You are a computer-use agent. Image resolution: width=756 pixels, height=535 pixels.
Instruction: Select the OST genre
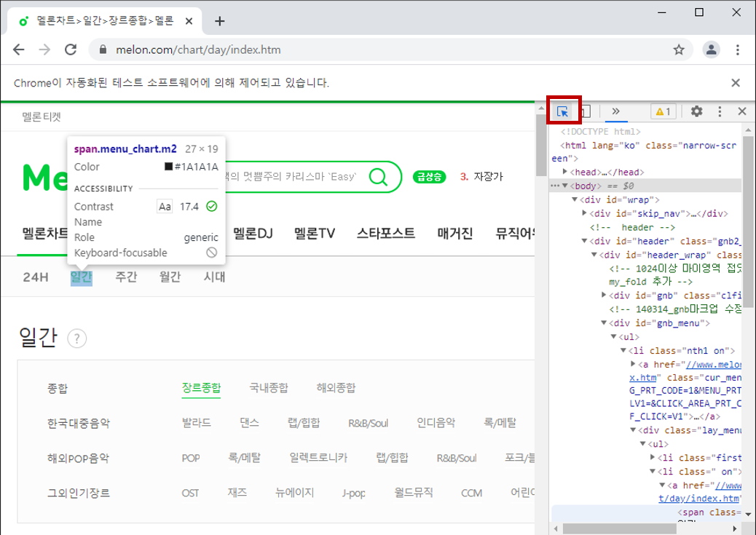(190, 493)
